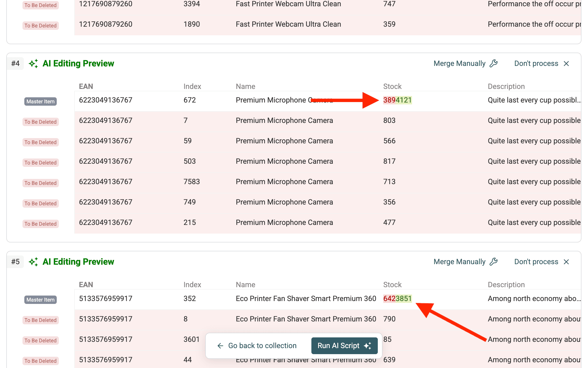The height and width of the screenshot is (368, 588).
Task: Click To Be Deleted badge for index 7583 row
Action: click(41, 183)
